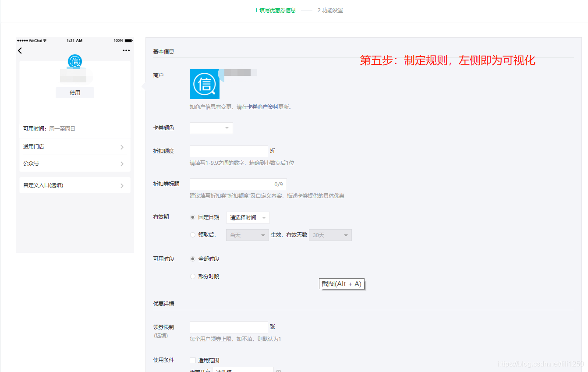Go to step 1 填写优惠券信息
Screen dimensions: 588x372
pos(275,10)
